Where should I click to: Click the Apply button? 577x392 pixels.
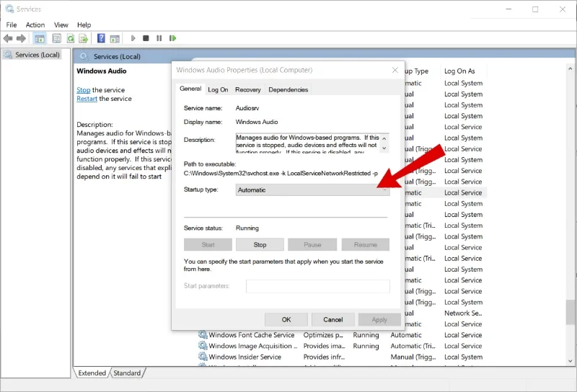tap(379, 319)
